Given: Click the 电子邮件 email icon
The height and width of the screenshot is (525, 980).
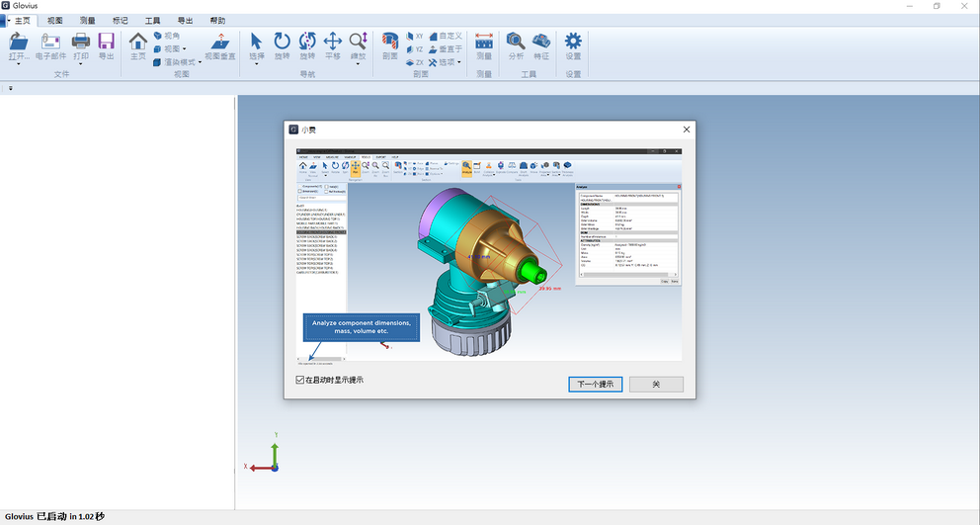Looking at the screenshot, I should click(50, 42).
